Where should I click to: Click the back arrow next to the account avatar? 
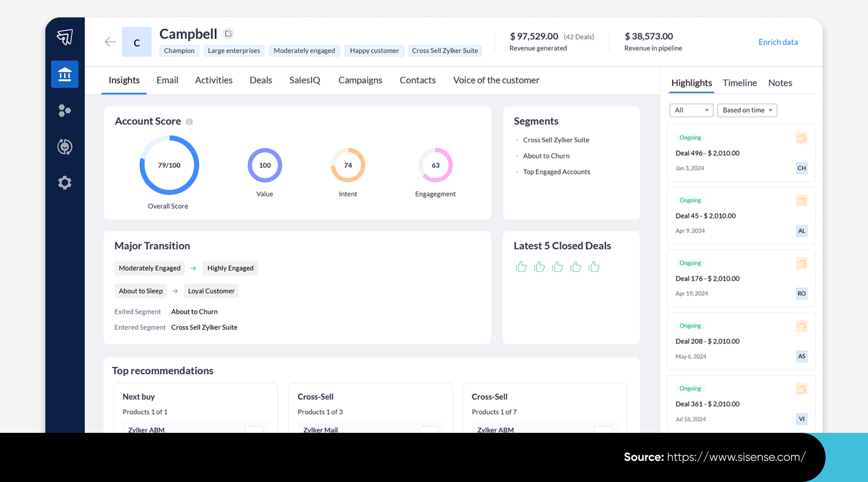(110, 42)
